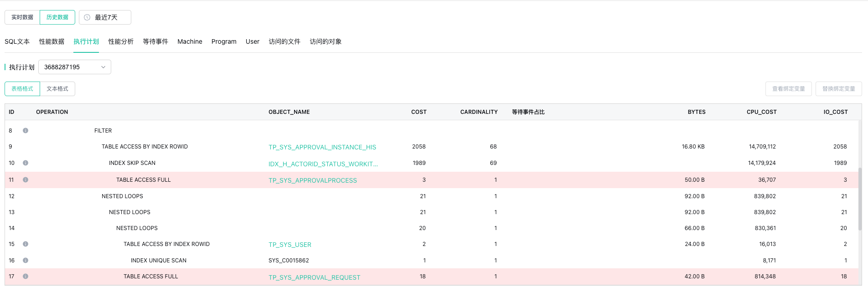
Task: Click the ID column header
Action: click(x=11, y=112)
